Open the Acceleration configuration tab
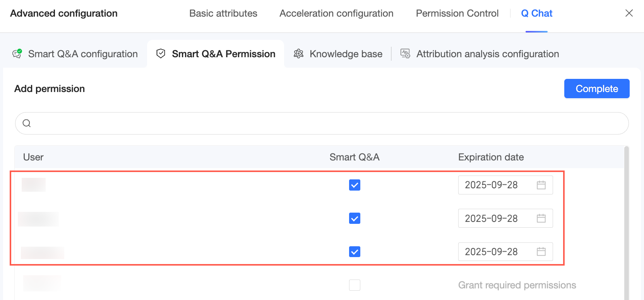Viewport: 644px width, 300px height. [x=336, y=14]
